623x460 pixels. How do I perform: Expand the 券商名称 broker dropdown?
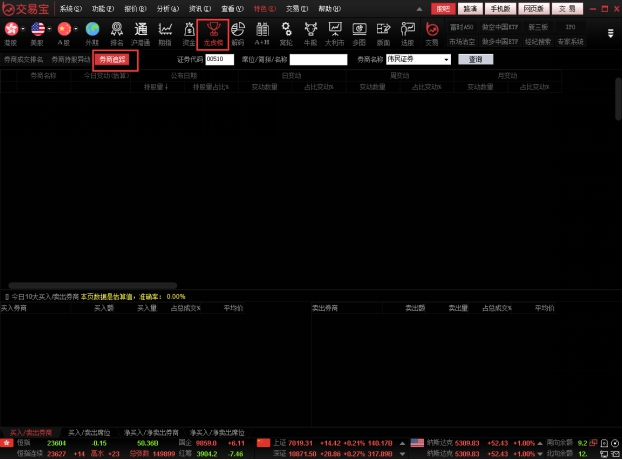coord(446,59)
